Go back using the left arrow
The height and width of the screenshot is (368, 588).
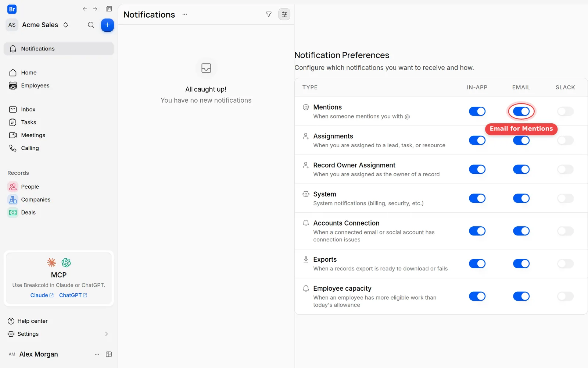85,9
